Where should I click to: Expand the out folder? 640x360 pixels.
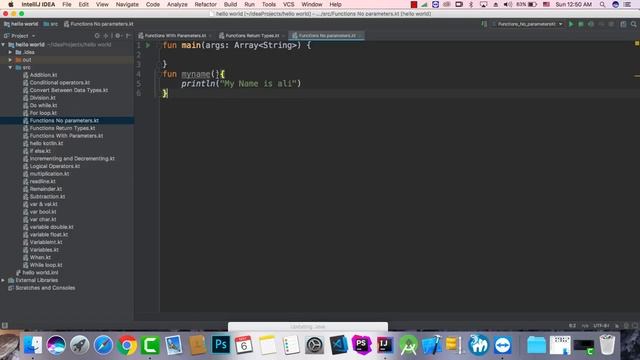click(x=10, y=60)
